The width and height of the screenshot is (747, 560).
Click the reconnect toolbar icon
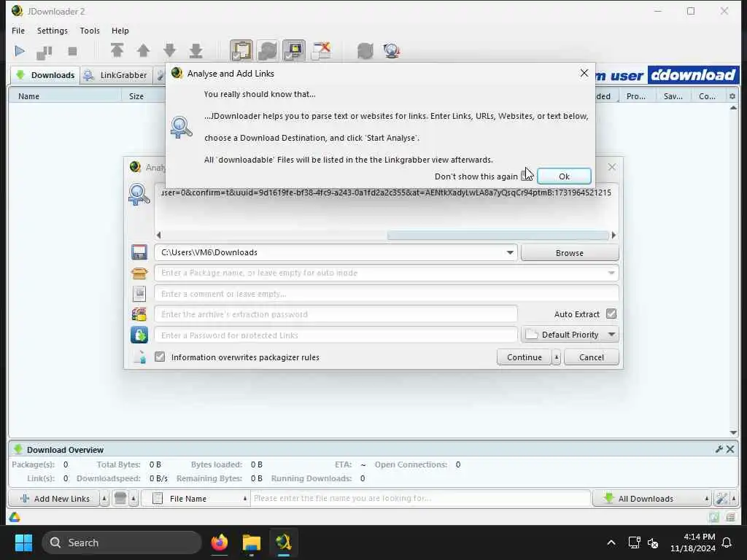[365, 50]
